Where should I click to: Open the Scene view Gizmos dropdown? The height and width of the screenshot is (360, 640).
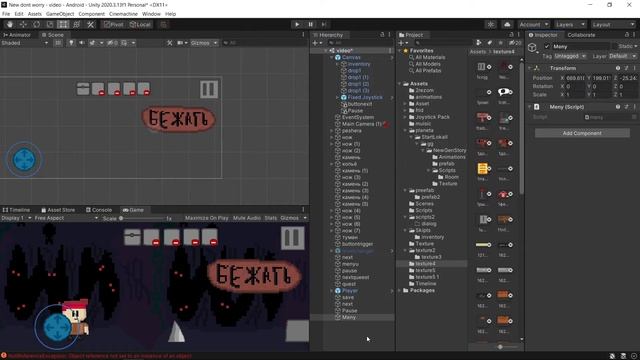tap(204, 43)
